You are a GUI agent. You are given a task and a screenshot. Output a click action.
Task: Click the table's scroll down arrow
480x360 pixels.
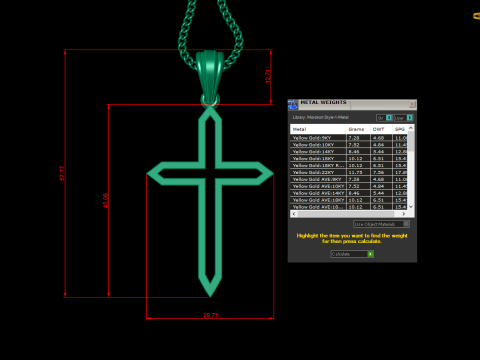pyautogui.click(x=411, y=207)
